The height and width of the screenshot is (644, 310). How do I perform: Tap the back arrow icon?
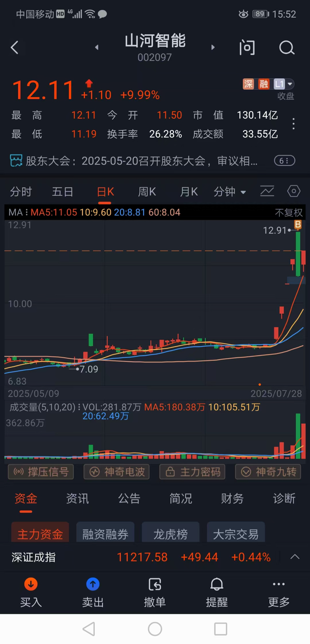(x=15, y=48)
